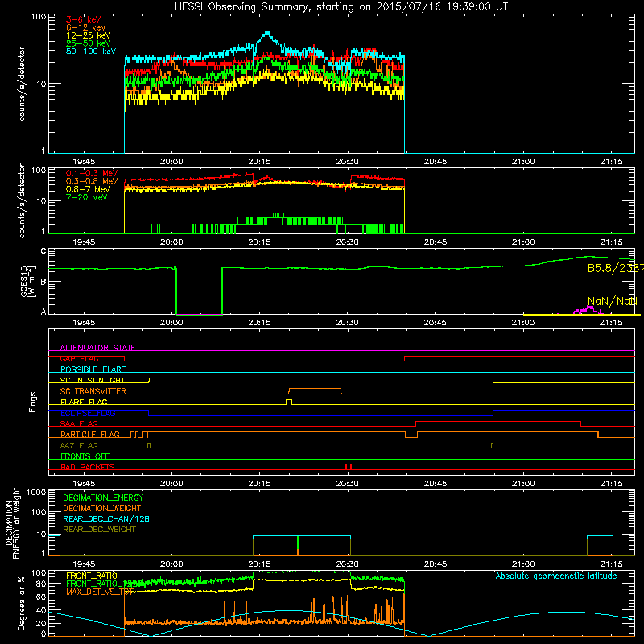Click the SC_TRANSMITTER raised segment
Screen dimensions: 644x644
tap(315, 389)
